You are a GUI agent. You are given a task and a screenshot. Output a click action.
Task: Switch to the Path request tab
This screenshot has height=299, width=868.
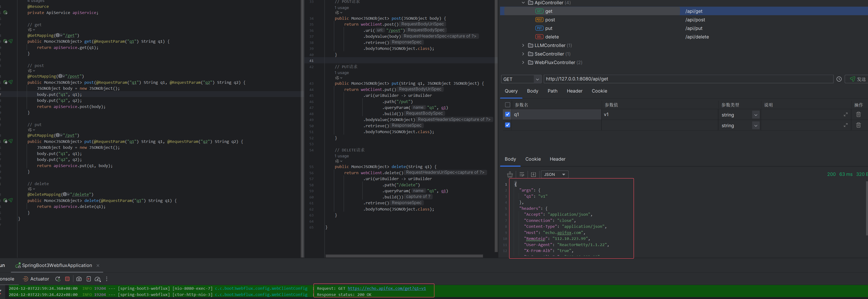(x=552, y=91)
